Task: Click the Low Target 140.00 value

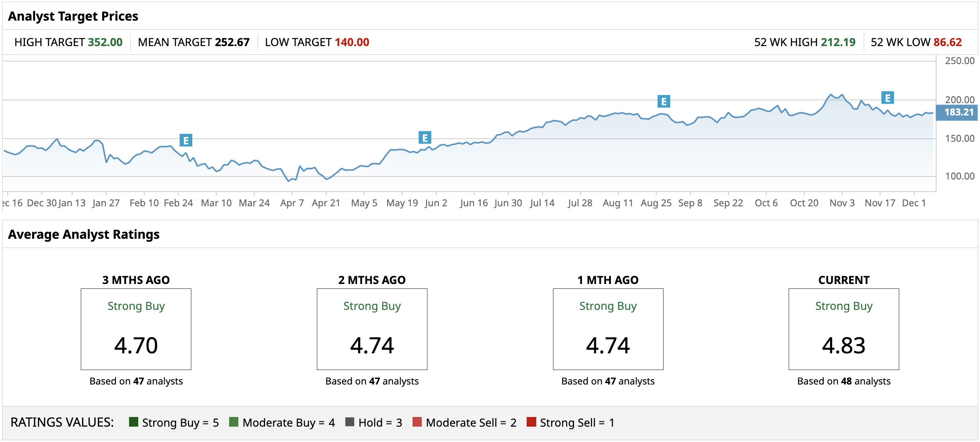Action: click(352, 42)
